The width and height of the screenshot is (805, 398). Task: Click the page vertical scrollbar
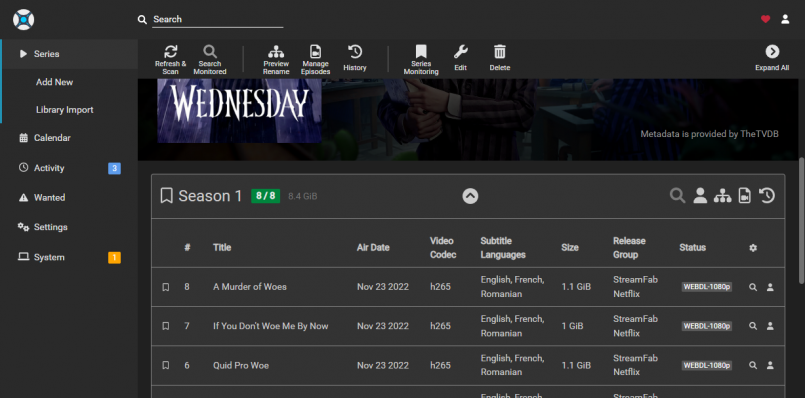[x=801, y=221]
